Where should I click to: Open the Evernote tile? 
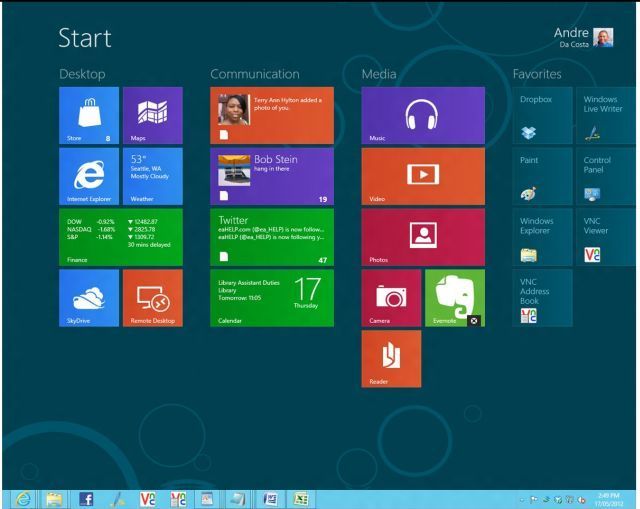pos(453,297)
